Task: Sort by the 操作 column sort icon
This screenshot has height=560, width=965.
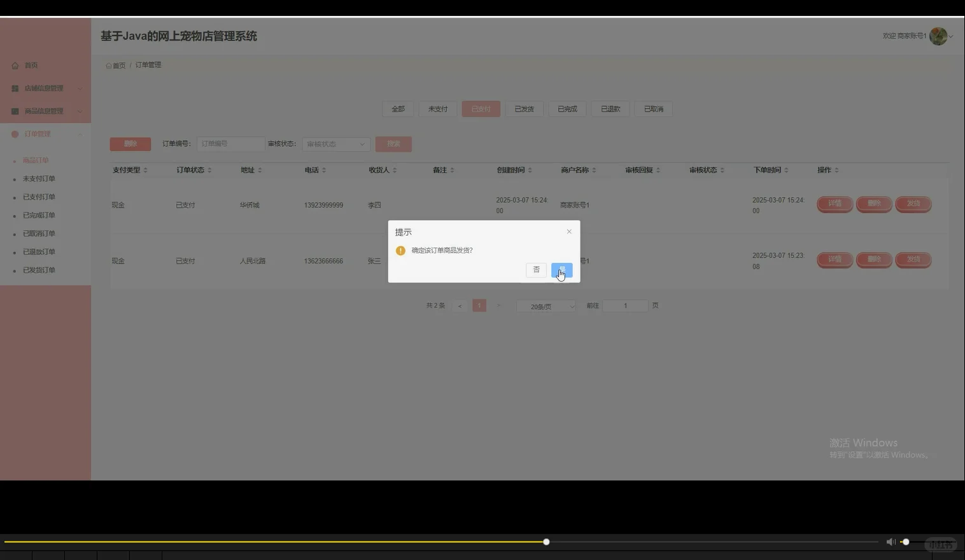Action: (x=836, y=170)
